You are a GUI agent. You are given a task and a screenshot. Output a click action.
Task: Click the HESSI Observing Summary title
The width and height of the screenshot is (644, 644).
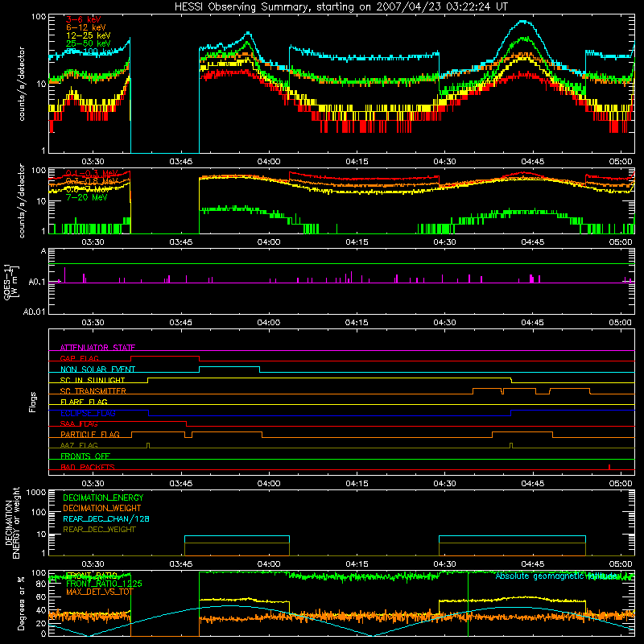[x=341, y=6]
